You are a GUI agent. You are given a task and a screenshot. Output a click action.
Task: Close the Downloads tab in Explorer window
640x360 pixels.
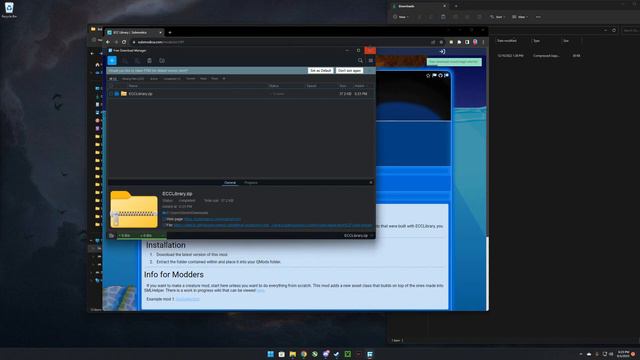pyautogui.click(x=444, y=6)
